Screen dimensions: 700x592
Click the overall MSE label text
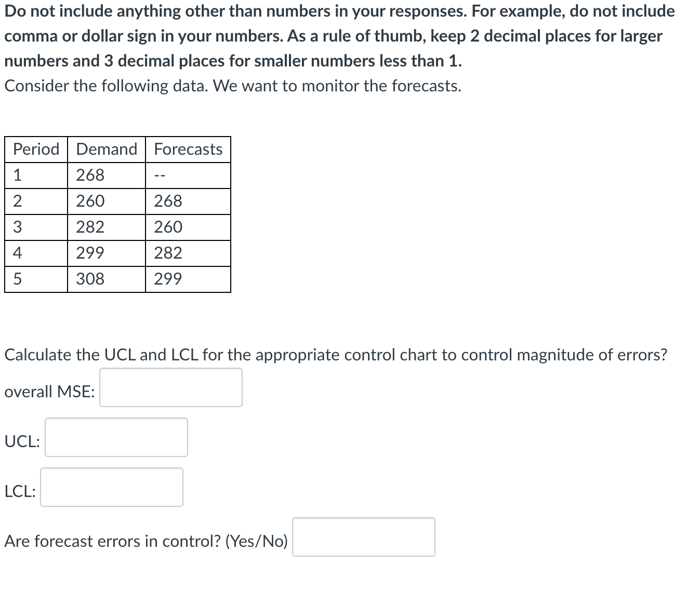click(48, 392)
